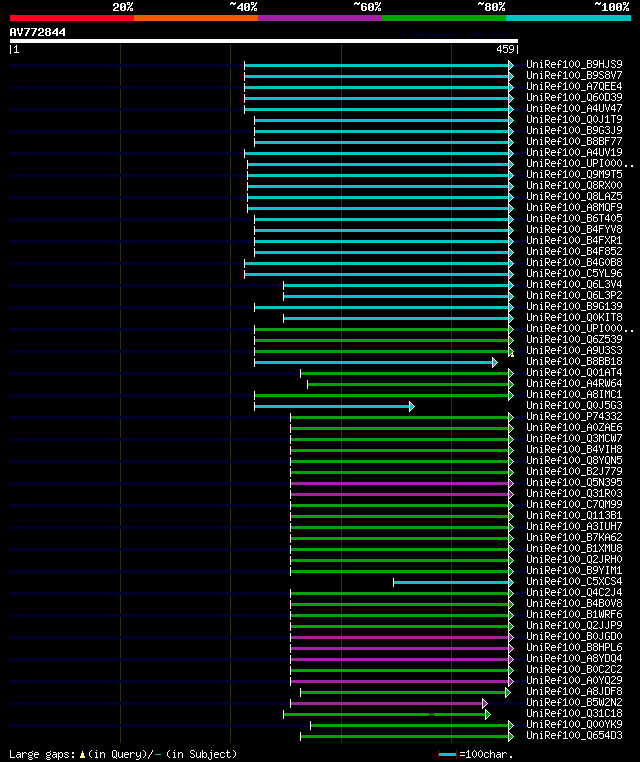640x762 pixels.
Task: Click the white query sequence bar
Action: (264, 41)
